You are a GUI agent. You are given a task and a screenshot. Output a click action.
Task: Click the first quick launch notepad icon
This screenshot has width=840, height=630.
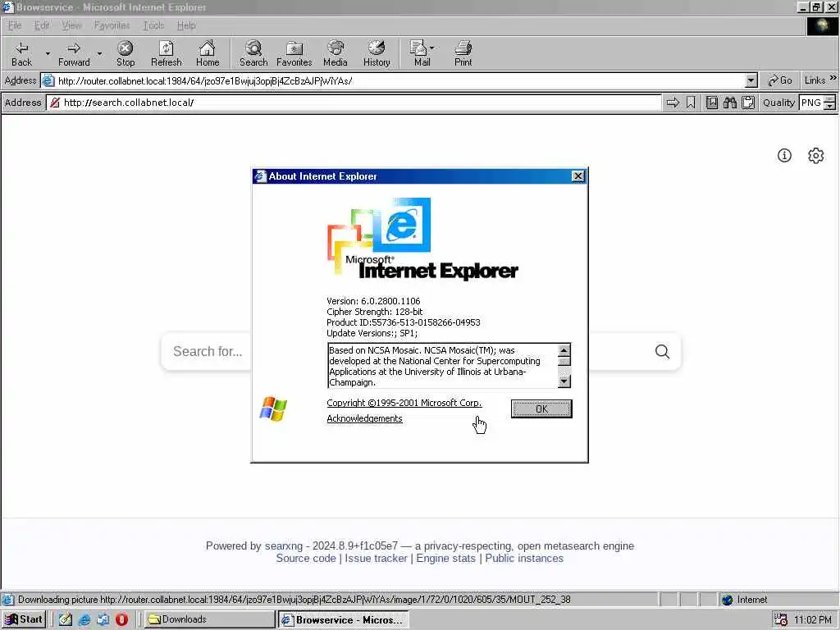[66, 619]
